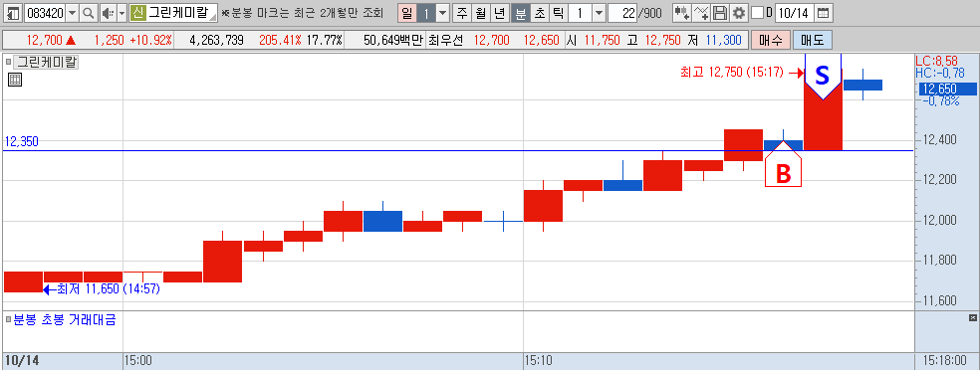This screenshot has height=370, width=980.
Task: Click the 15:10 time axis label
Action: [539, 361]
